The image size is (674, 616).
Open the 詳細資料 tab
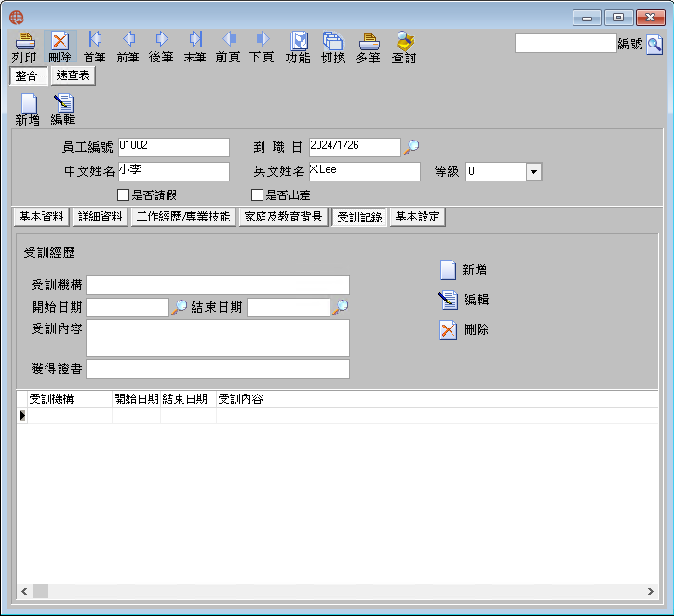(101, 217)
